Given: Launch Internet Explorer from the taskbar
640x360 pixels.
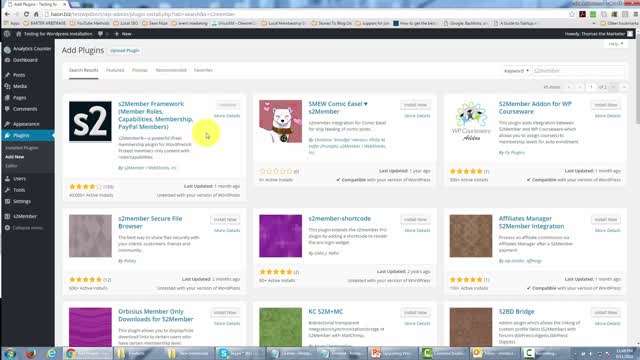Looking at the screenshot, I should [52, 353].
